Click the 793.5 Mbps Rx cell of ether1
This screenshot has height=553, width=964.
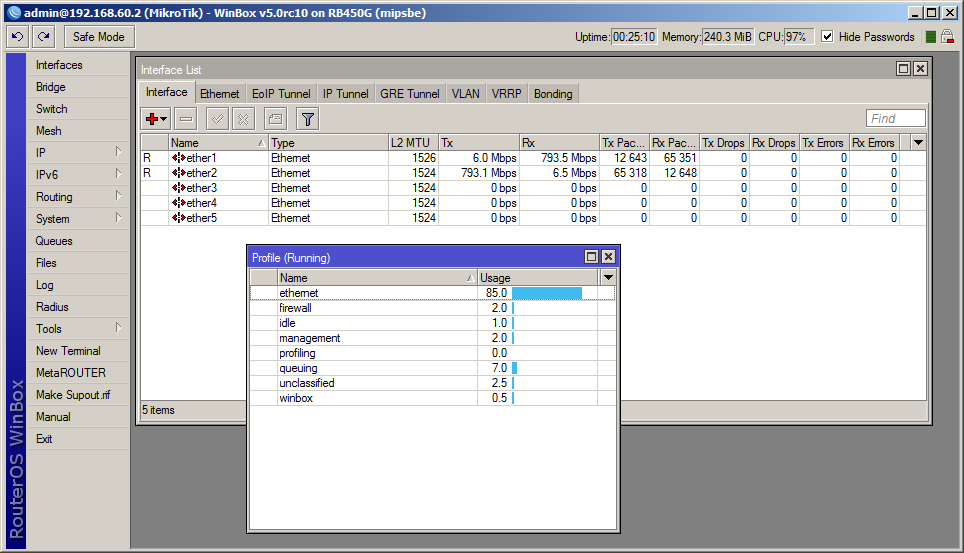559,158
